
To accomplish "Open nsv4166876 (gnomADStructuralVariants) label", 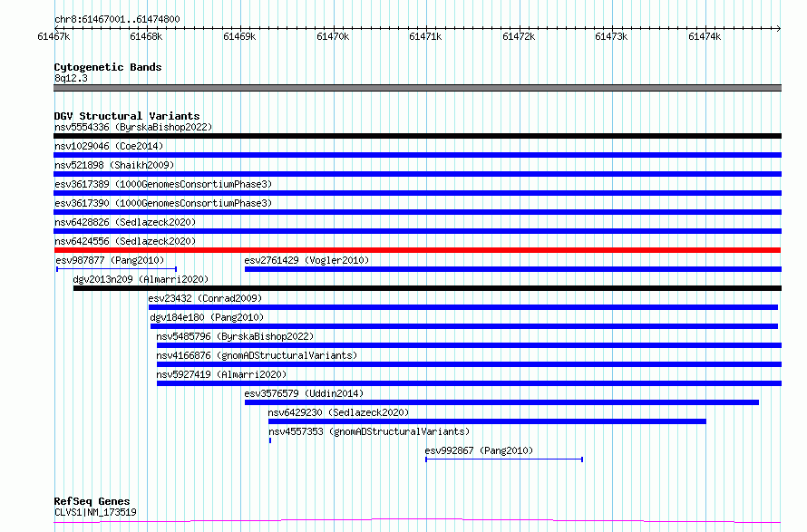I will [257, 355].
